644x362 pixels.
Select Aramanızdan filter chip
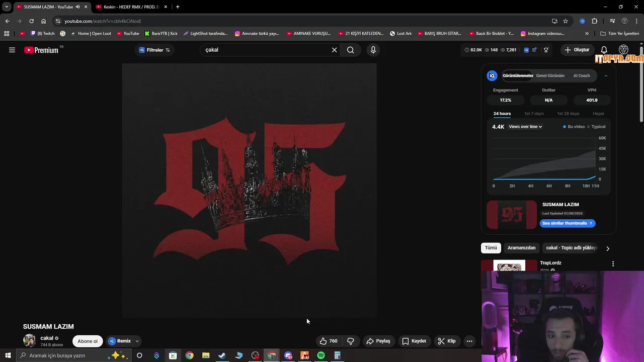pyautogui.click(x=521, y=248)
